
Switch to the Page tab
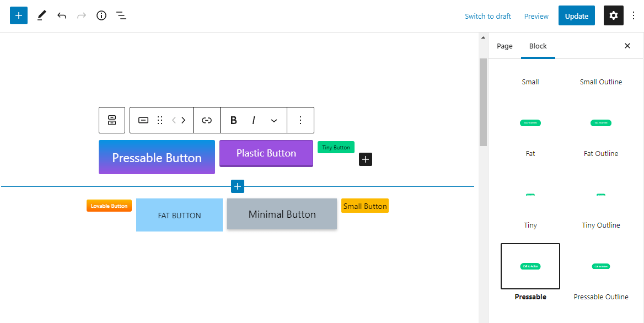pos(504,46)
